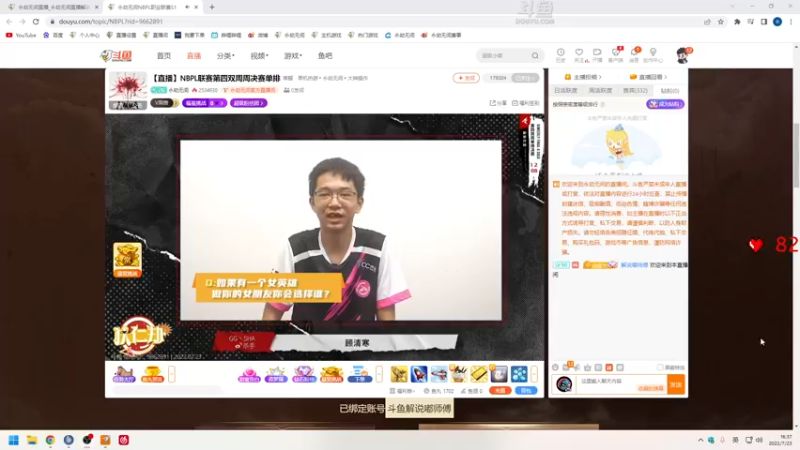This screenshot has width=800, height=450.
Task: Click the orange 充值 recharge button
Action: (x=500, y=391)
